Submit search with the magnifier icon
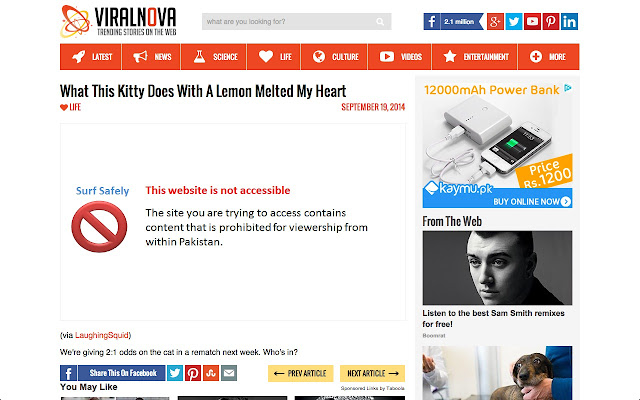The image size is (640, 400). (x=380, y=22)
